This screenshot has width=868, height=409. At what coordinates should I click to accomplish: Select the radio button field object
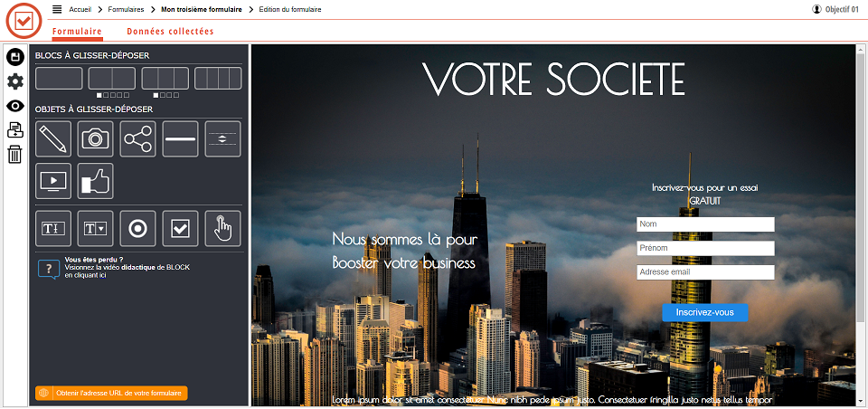coord(138,228)
